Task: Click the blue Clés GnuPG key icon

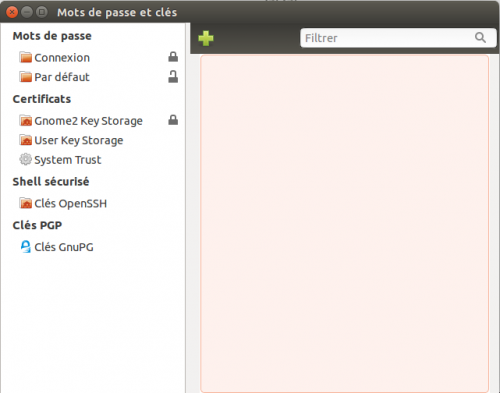Action: coord(26,247)
